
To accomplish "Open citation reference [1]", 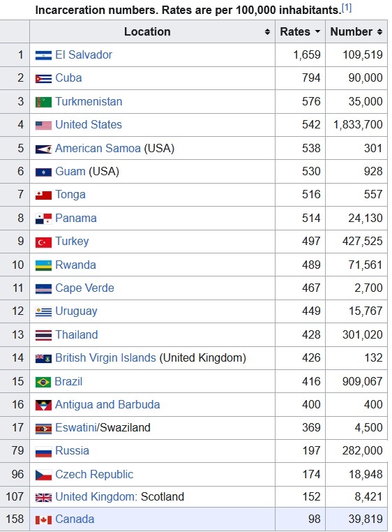I will [x=347, y=8].
